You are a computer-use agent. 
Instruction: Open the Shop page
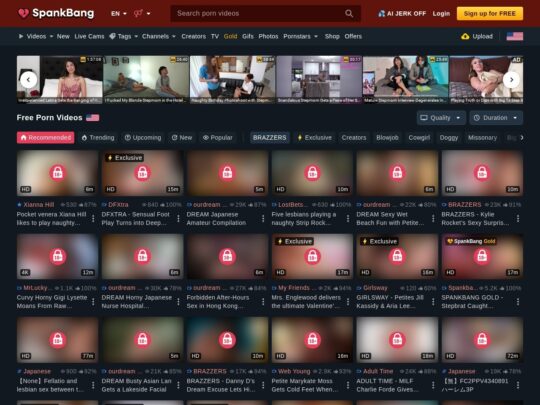coord(332,36)
